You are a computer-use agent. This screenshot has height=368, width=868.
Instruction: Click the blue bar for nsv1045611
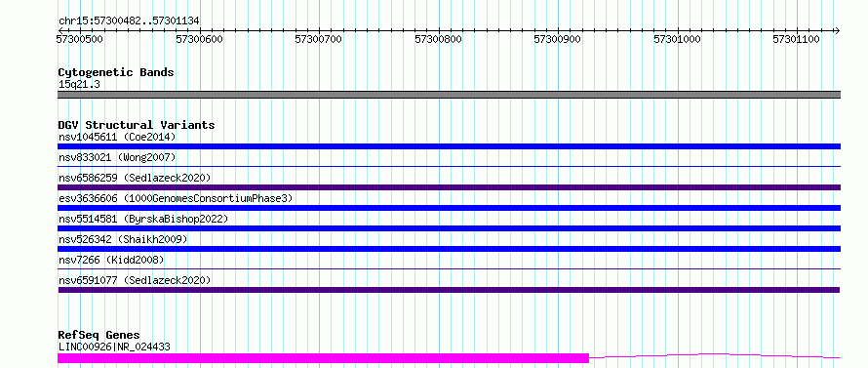(449, 146)
